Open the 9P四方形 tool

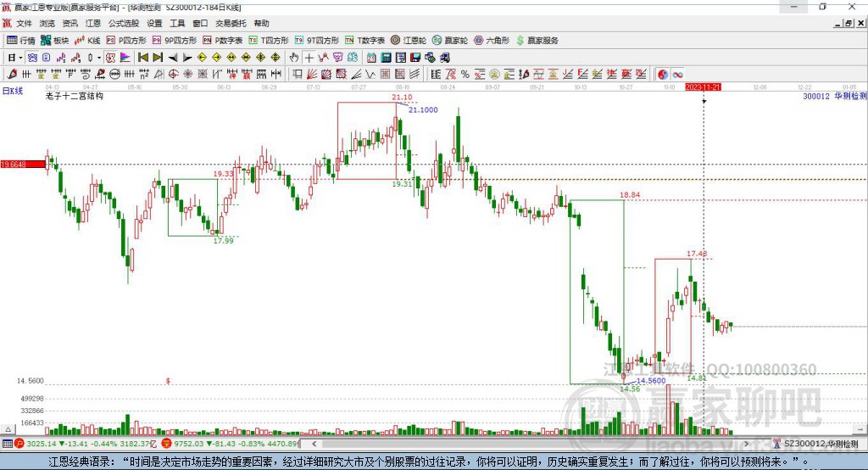(x=175, y=41)
